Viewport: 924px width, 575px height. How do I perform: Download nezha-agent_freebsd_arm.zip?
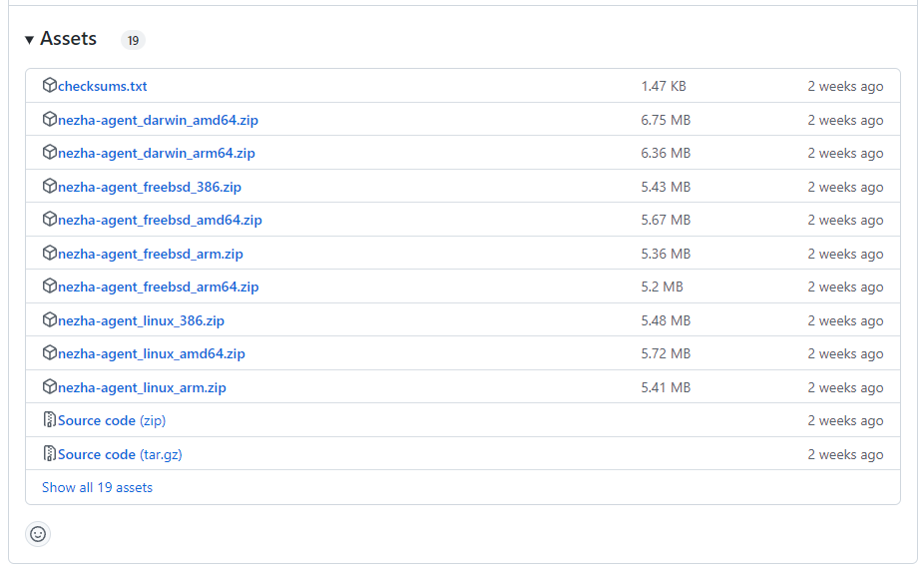151,255
